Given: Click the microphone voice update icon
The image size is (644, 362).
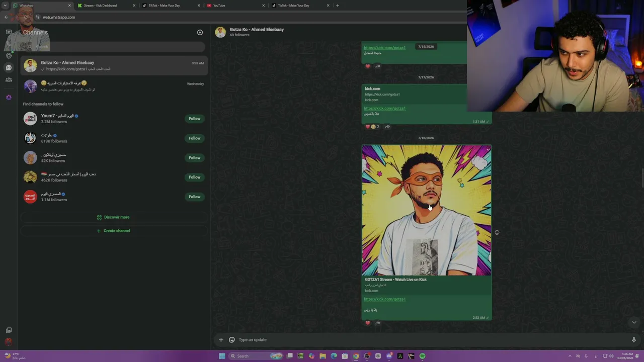Looking at the screenshot, I should [x=633, y=340].
